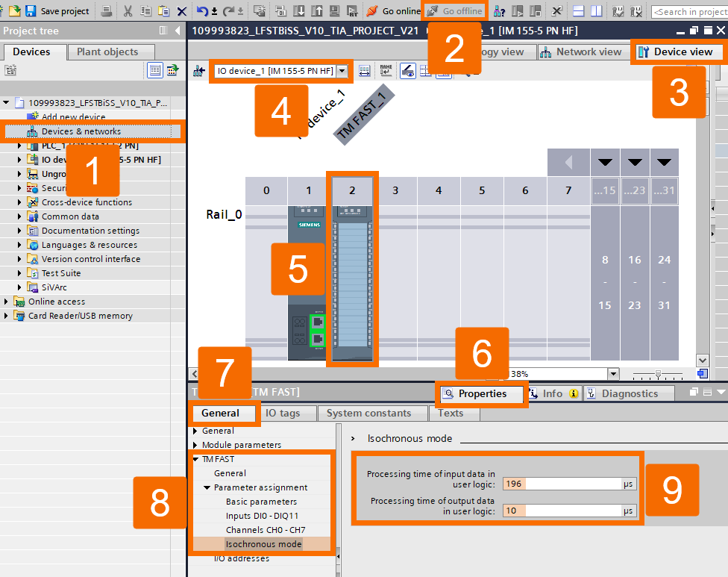Viewport: 728px width, 577px height.
Task: Open the 38% zoom level dropdown
Action: [x=613, y=374]
